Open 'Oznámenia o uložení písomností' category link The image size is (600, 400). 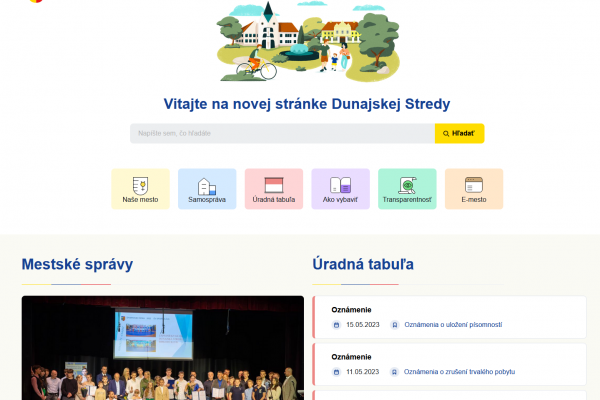pyautogui.click(x=453, y=325)
